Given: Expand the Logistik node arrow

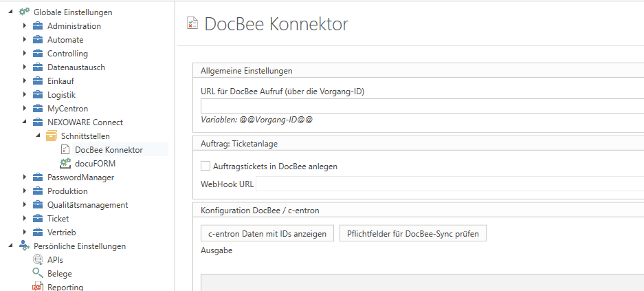Looking at the screenshot, I should click(25, 95).
